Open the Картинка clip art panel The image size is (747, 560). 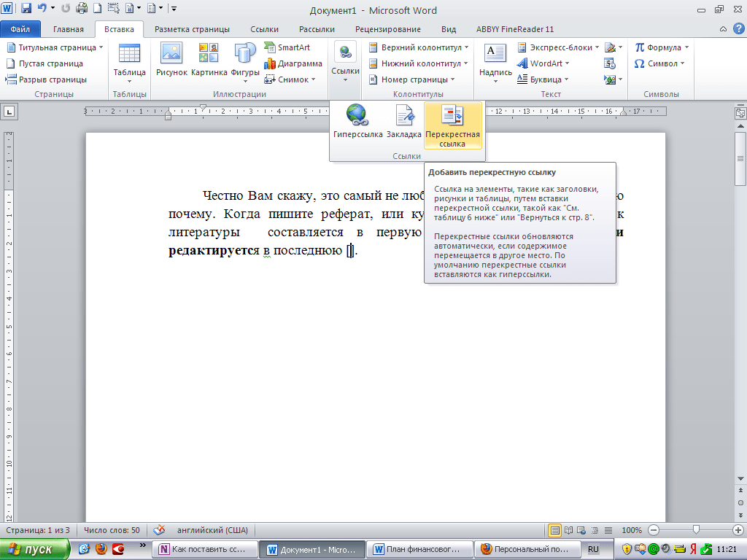(x=209, y=60)
